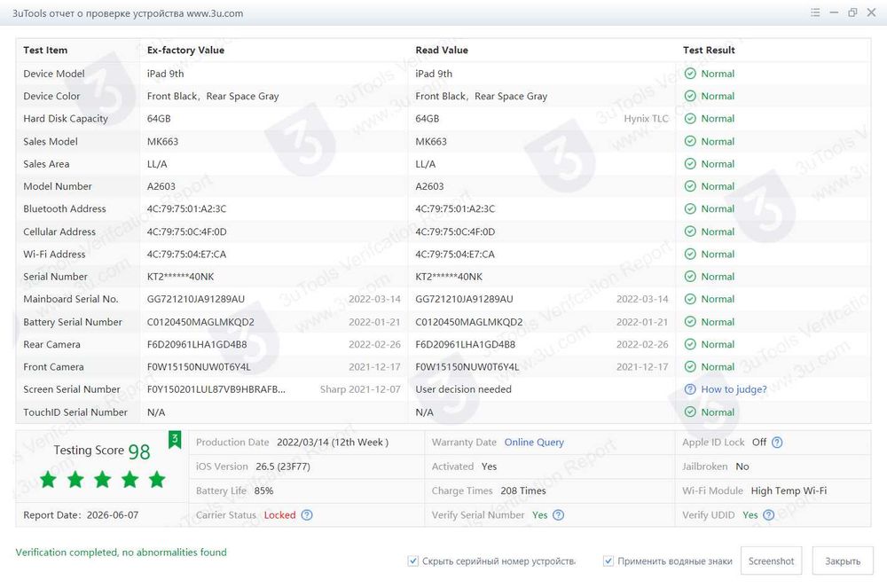The image size is (887, 588).
Task: Click Rear Camera Normal check icon
Action: [x=690, y=344]
